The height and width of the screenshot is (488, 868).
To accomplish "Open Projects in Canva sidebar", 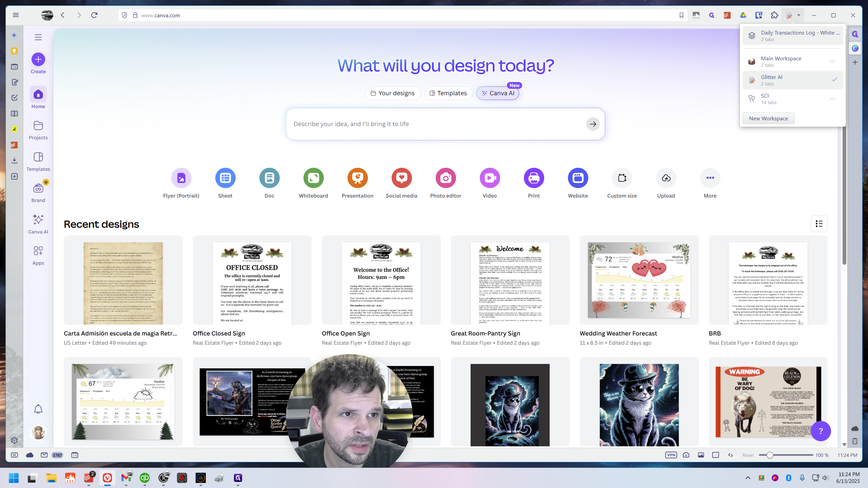I will pyautogui.click(x=38, y=129).
